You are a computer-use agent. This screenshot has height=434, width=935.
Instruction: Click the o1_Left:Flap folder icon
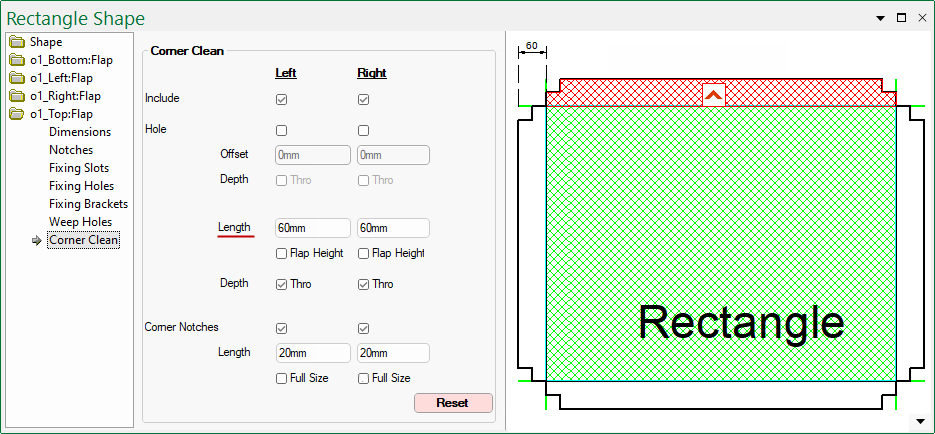click(x=17, y=78)
